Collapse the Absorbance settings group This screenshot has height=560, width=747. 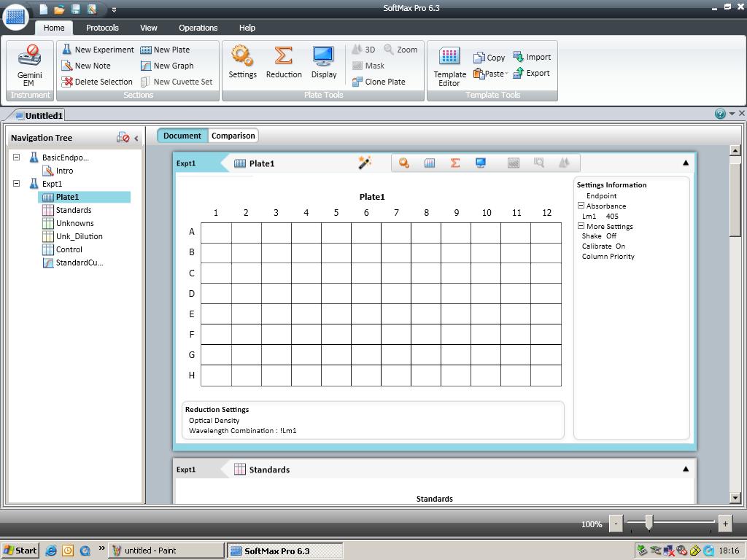point(581,206)
